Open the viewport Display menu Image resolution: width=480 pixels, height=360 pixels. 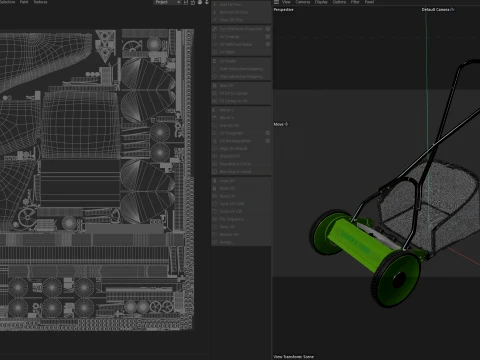pyautogui.click(x=321, y=2)
